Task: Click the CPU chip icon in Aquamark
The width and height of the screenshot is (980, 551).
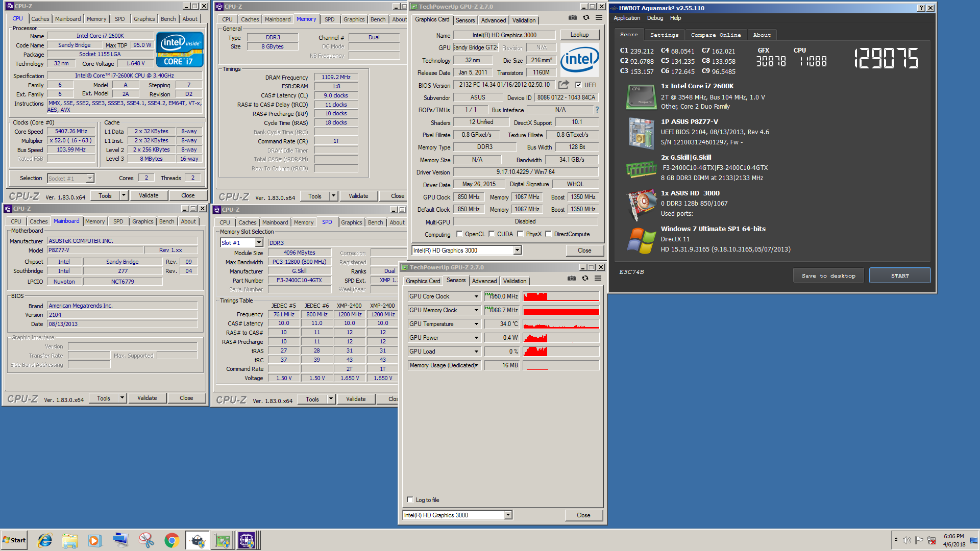Action: click(641, 97)
